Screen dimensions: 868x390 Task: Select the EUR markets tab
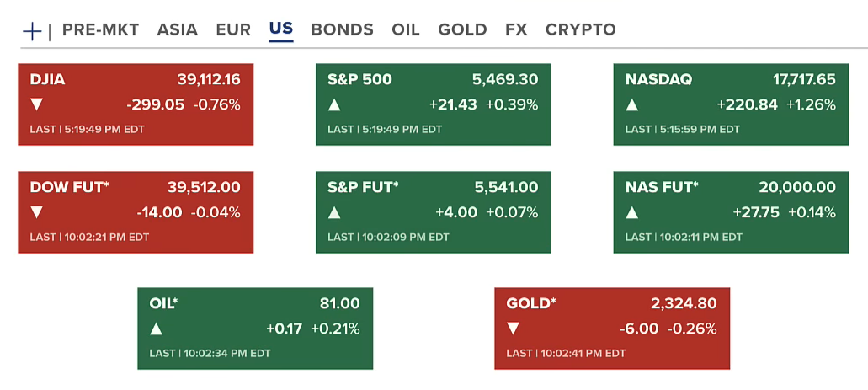tap(233, 29)
